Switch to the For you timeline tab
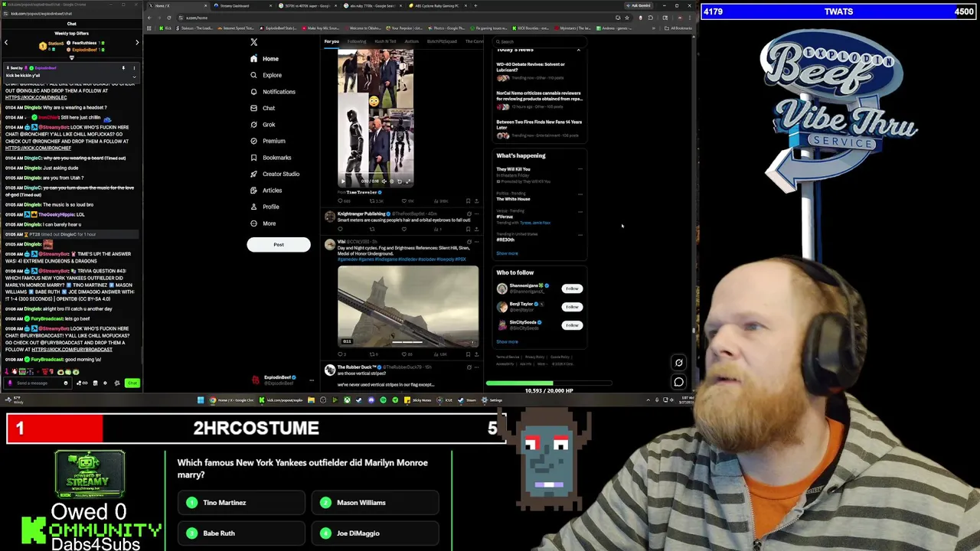Image resolution: width=980 pixels, height=551 pixels. pos(332,41)
